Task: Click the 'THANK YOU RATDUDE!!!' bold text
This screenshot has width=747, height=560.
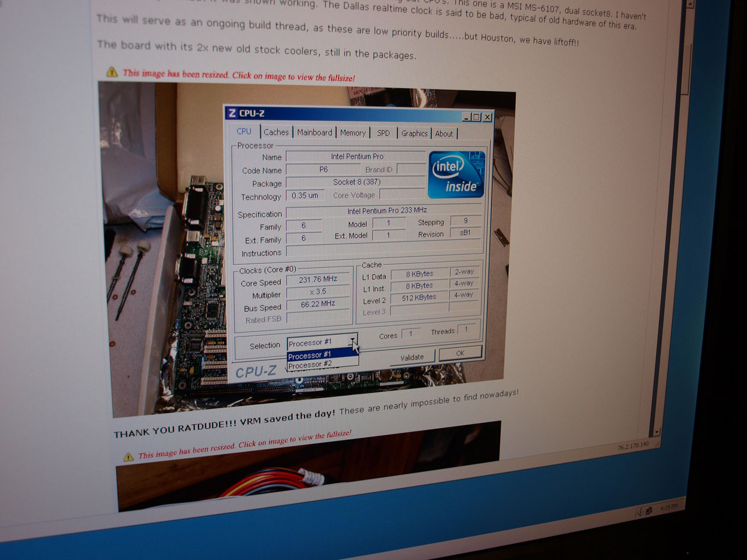Action: pos(175,429)
